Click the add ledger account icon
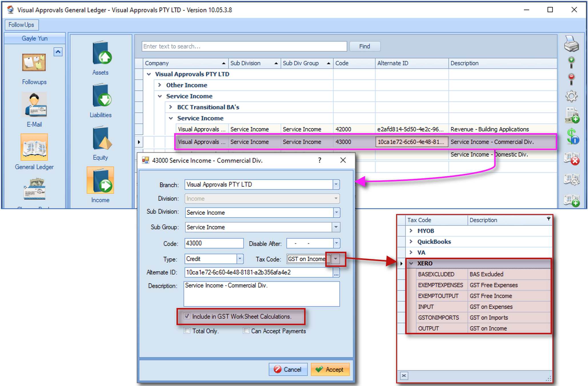The image size is (588, 386). pos(572,200)
